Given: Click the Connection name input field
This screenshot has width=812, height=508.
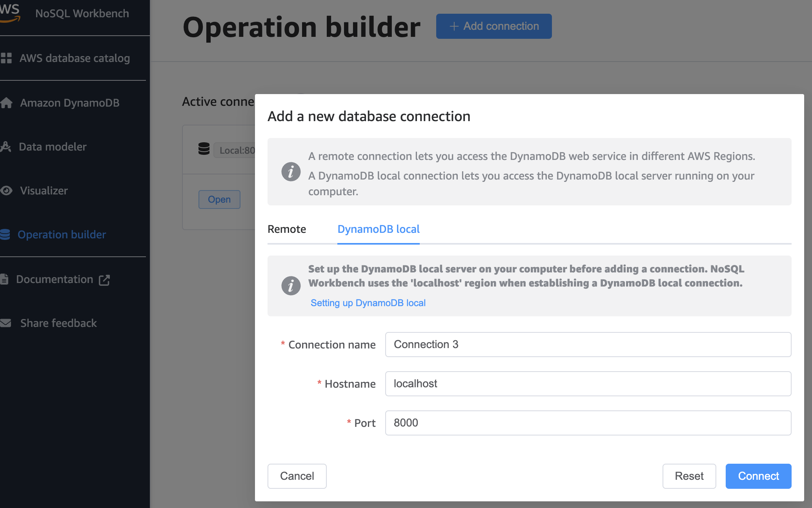Looking at the screenshot, I should click(x=588, y=345).
